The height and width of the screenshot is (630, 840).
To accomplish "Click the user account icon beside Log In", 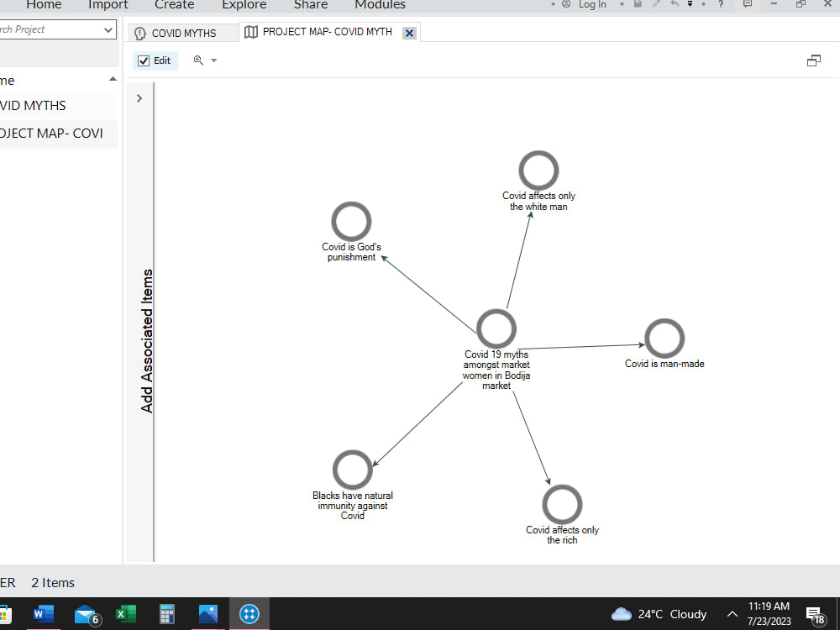I will point(566,4).
